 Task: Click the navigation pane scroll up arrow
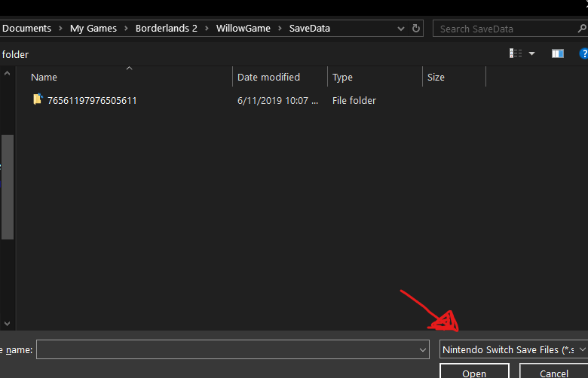[7, 74]
